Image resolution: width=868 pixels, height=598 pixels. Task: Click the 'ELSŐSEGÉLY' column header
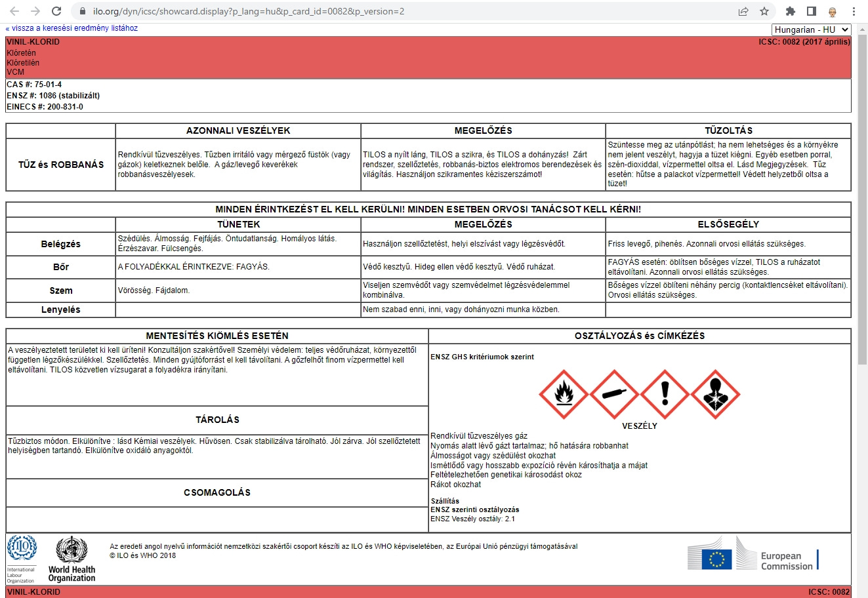click(728, 224)
